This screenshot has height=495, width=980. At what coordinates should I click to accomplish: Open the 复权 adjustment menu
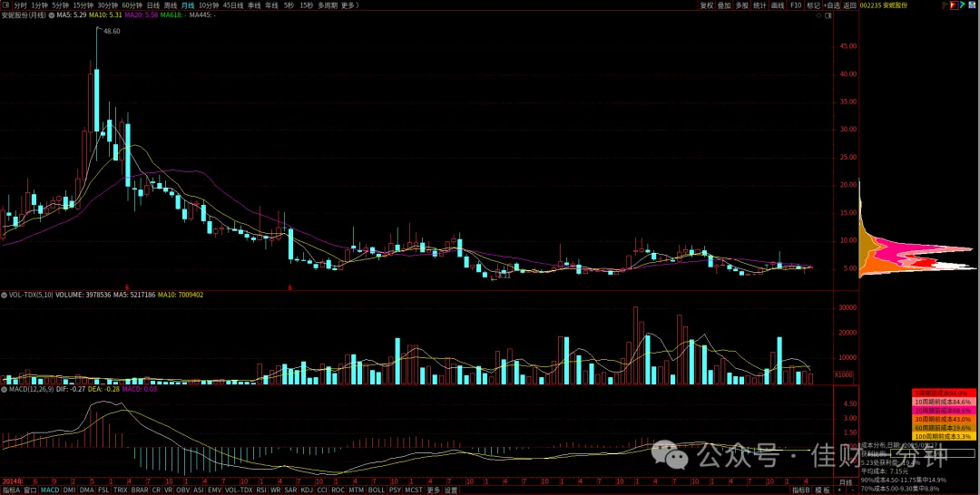click(706, 5)
